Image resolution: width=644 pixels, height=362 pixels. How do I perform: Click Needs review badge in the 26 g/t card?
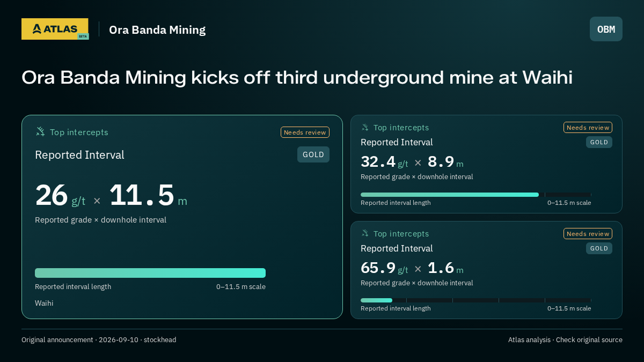[305, 132]
